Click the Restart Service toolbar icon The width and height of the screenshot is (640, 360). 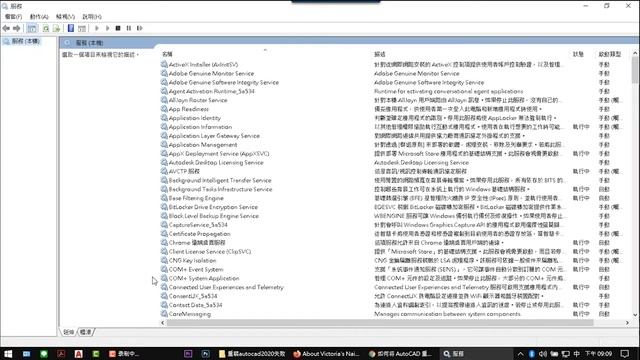click(140, 28)
